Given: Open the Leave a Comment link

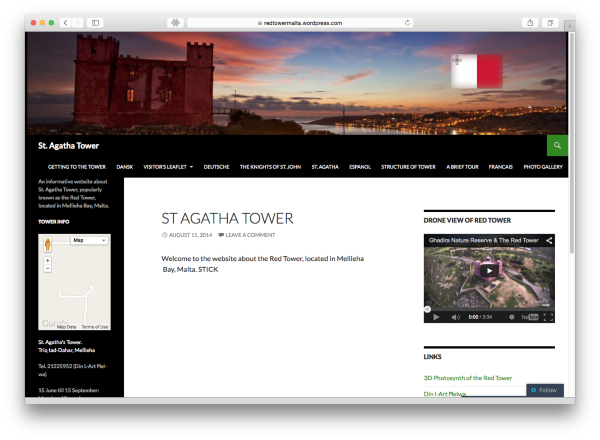Looking at the screenshot, I should tap(249, 235).
